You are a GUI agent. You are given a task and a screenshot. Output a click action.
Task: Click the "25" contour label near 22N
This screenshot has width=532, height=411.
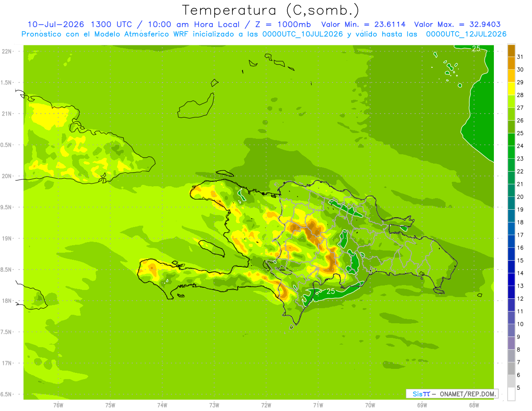pos(476,48)
